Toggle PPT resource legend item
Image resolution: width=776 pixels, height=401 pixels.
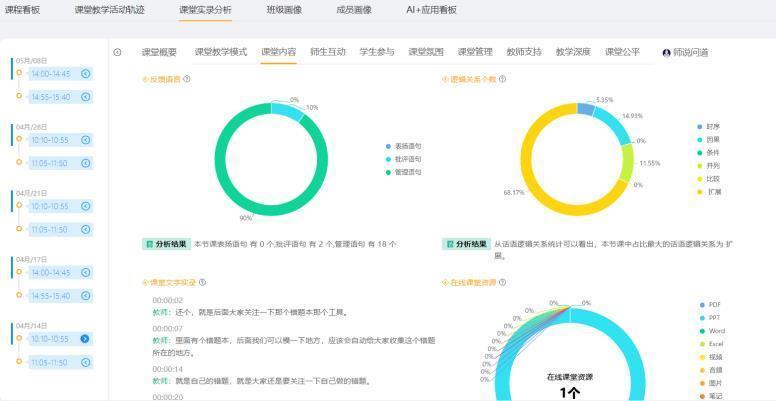click(x=711, y=317)
